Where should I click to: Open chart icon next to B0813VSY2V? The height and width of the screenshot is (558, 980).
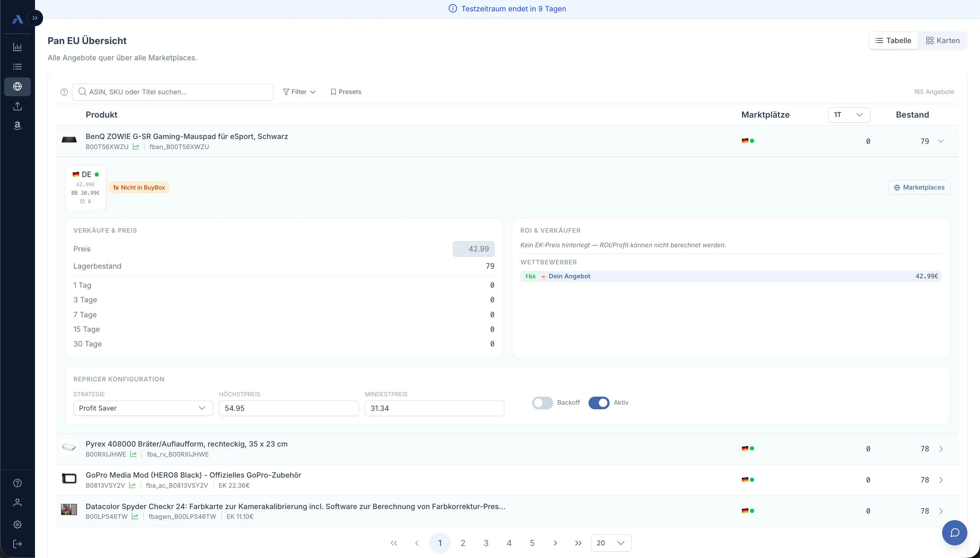point(132,485)
